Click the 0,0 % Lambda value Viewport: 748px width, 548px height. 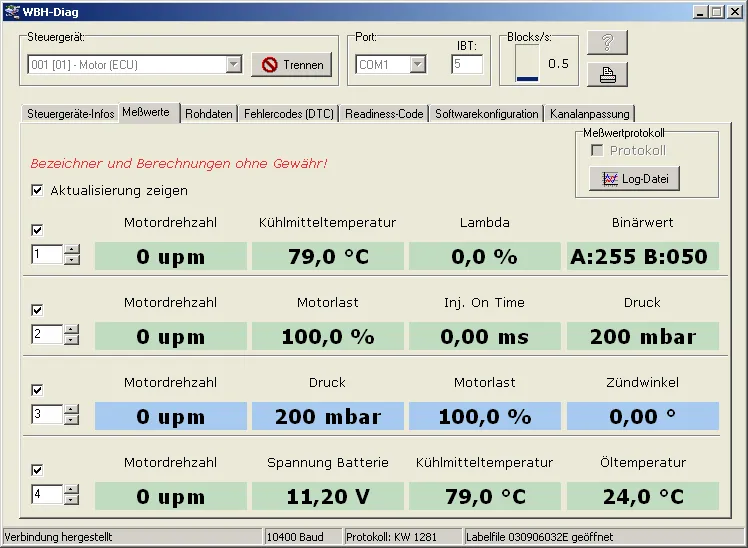click(485, 256)
